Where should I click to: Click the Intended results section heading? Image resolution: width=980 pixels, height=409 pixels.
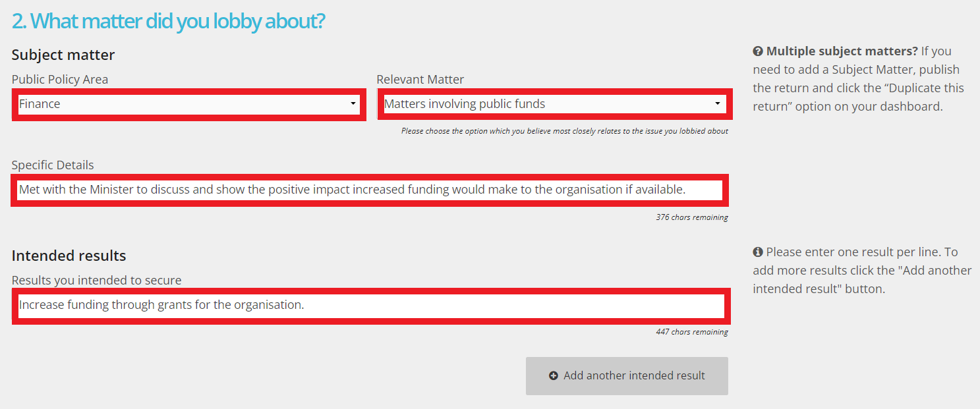[69, 256]
